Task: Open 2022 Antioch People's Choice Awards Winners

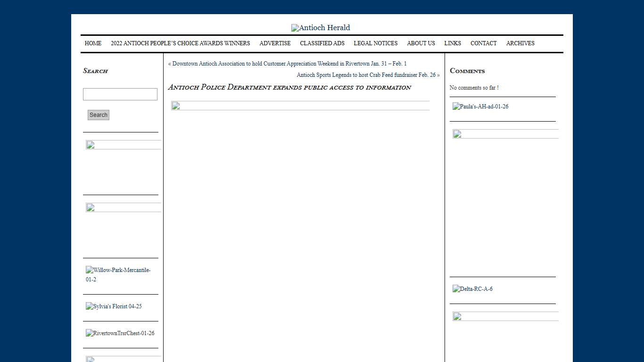Action: point(180,43)
